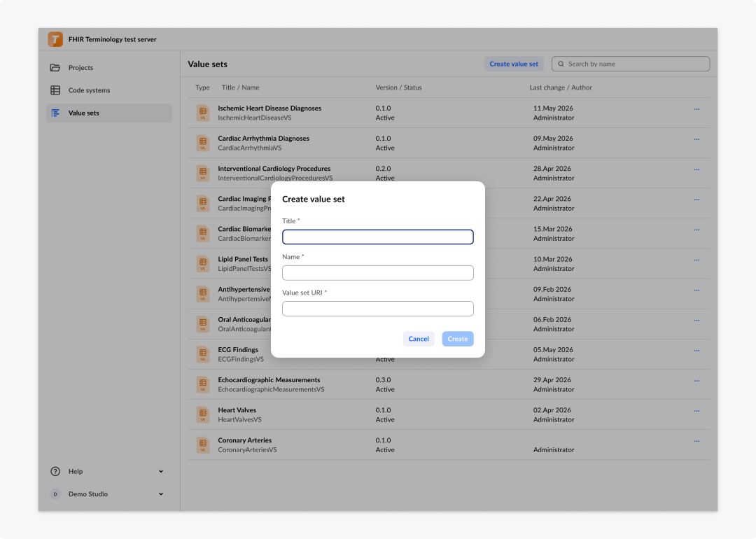756x539 pixels.
Task: Click the Create button in dialog
Action: coord(458,339)
